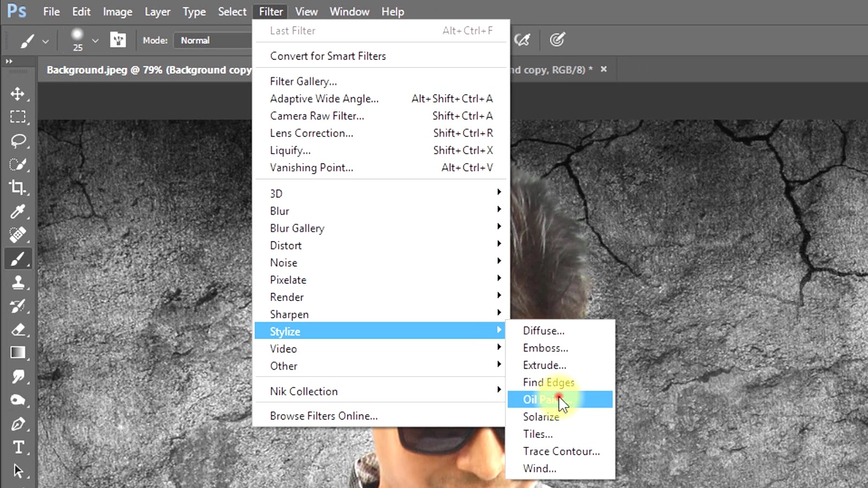Open the Edit menu
Viewport: 868px width, 488px height.
pyautogui.click(x=81, y=11)
